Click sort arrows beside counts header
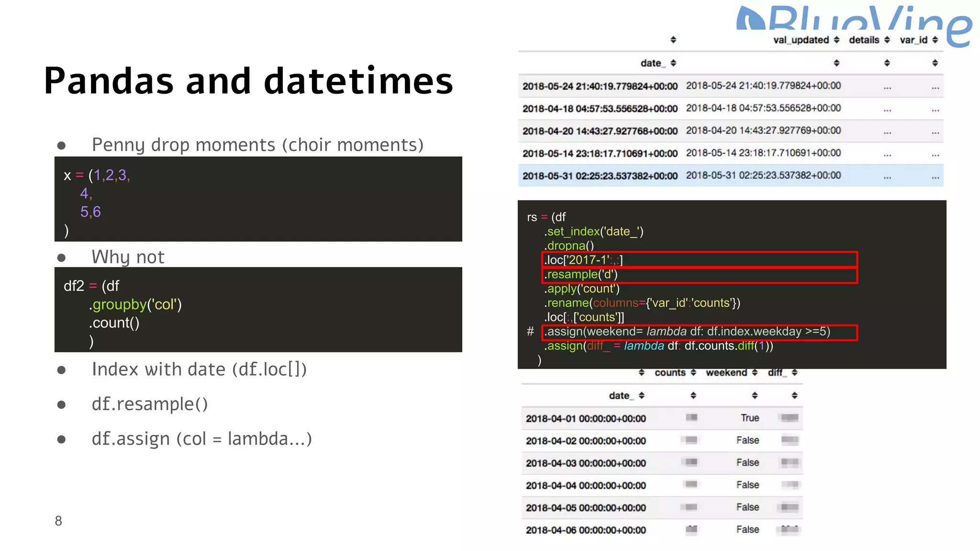 (x=693, y=373)
